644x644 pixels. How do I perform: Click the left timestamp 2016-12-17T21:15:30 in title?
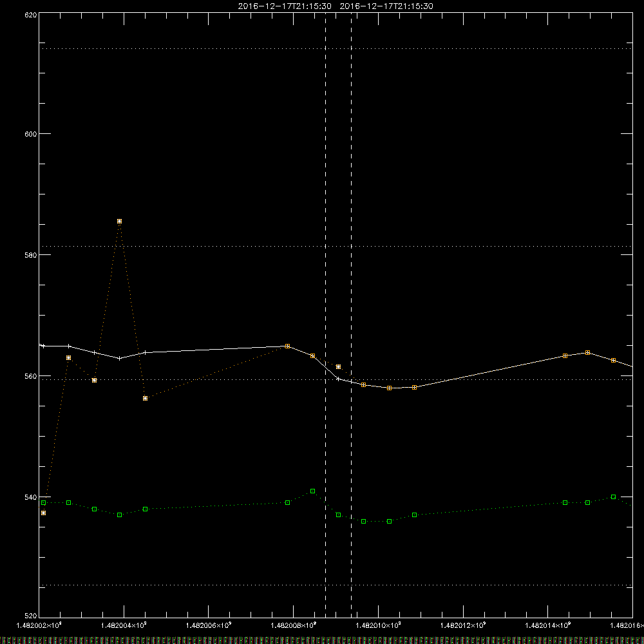[285, 6]
